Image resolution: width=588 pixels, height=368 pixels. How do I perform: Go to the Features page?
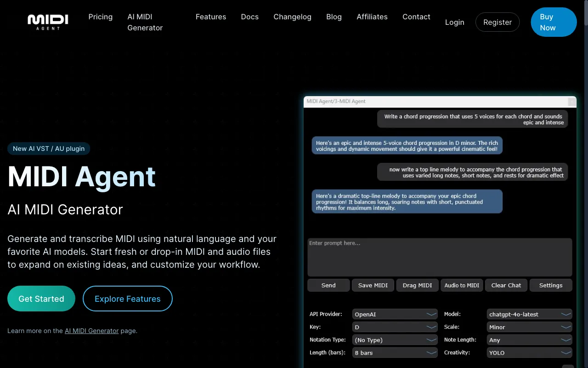click(211, 17)
